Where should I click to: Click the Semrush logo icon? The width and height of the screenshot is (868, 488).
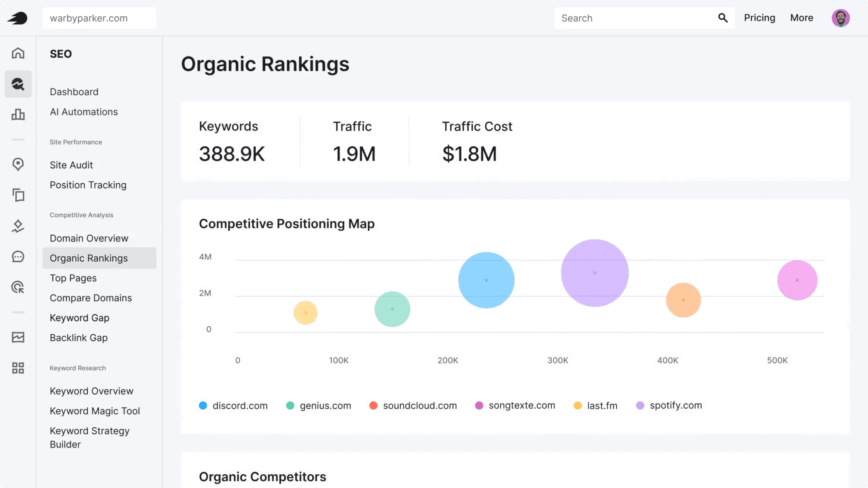(18, 18)
